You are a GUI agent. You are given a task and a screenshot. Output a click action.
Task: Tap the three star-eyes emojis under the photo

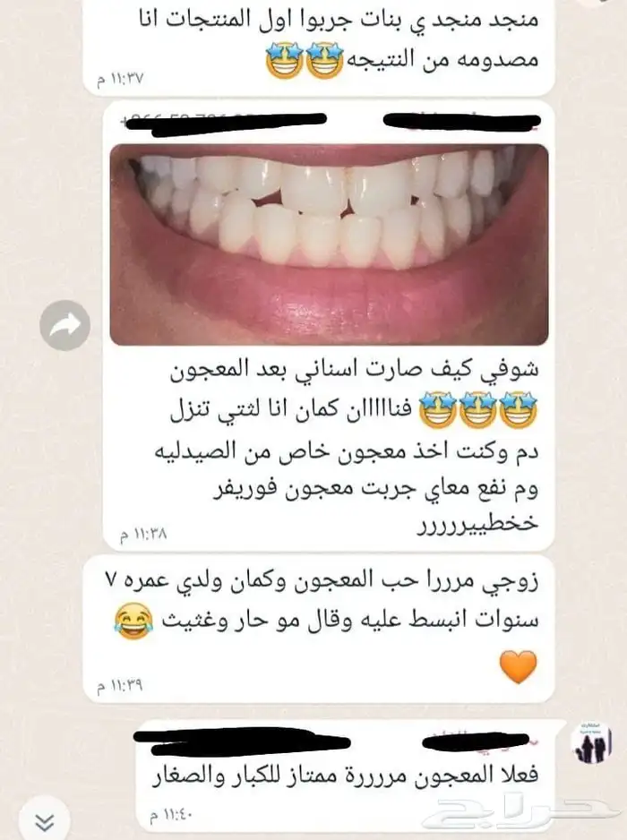click(478, 410)
